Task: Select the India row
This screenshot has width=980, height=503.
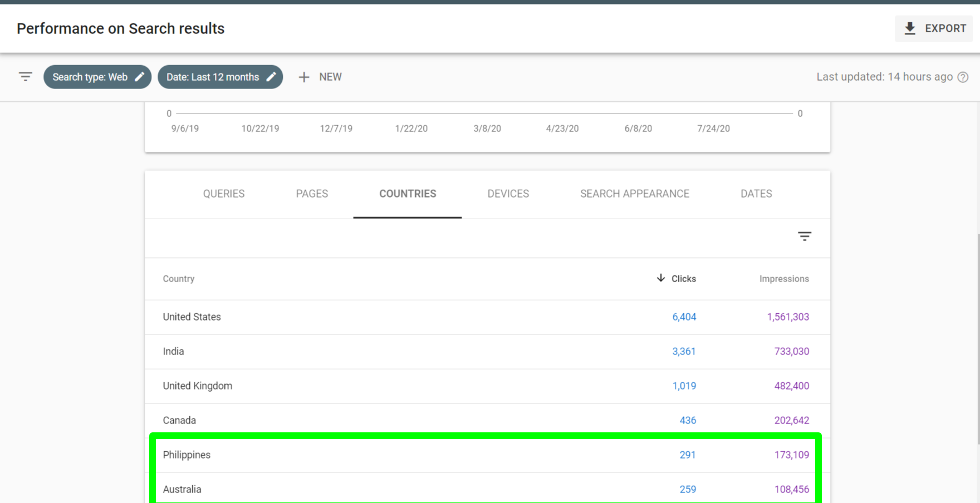Action: point(487,352)
